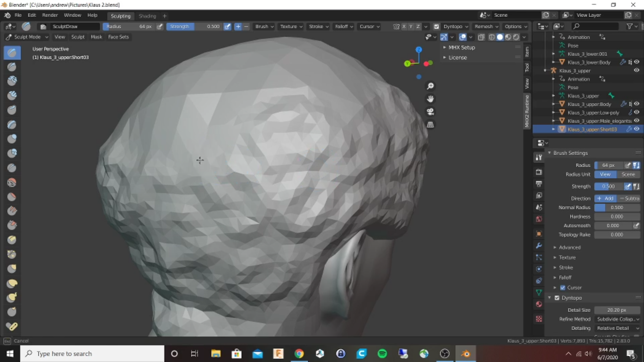The width and height of the screenshot is (644, 362).
Task: Switch to the Shading workspace tab
Action: point(147,16)
